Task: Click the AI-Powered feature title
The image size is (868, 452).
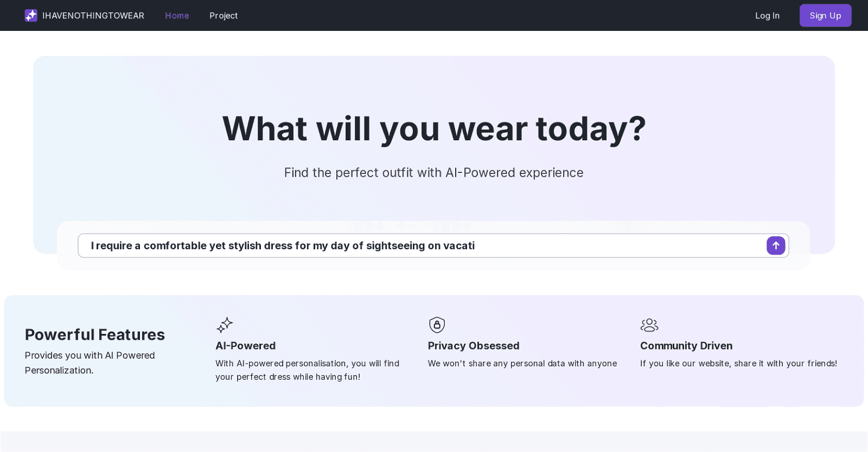Action: [245, 346]
